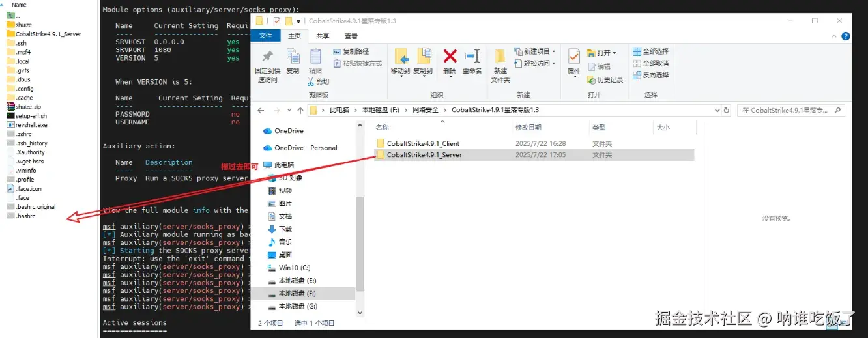
Task: Click 网络安全 in the address bar
Action: (425, 110)
